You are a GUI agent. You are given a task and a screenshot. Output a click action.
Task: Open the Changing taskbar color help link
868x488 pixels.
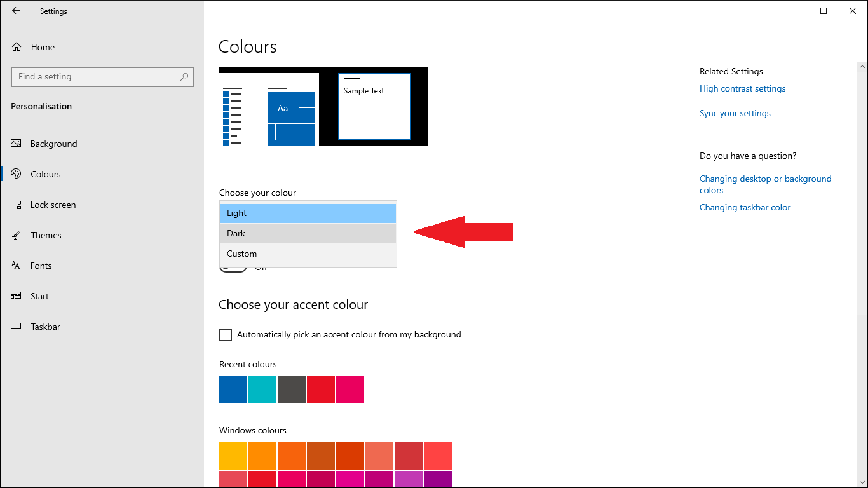point(745,208)
